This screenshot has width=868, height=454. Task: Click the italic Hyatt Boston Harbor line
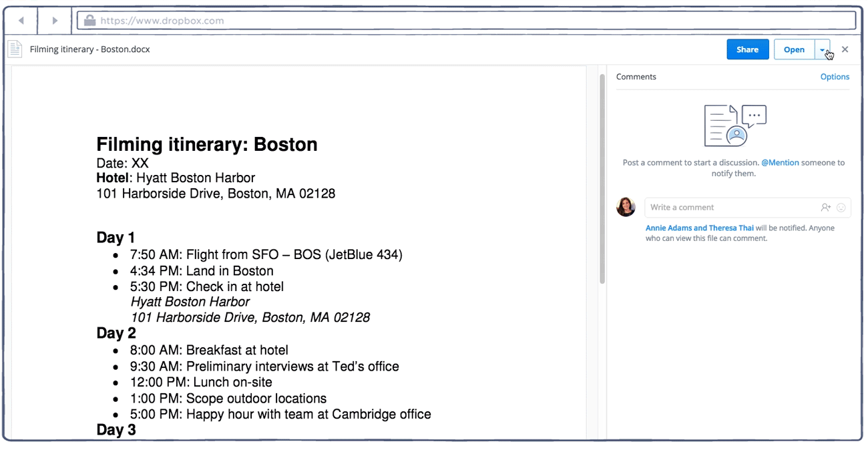click(190, 302)
